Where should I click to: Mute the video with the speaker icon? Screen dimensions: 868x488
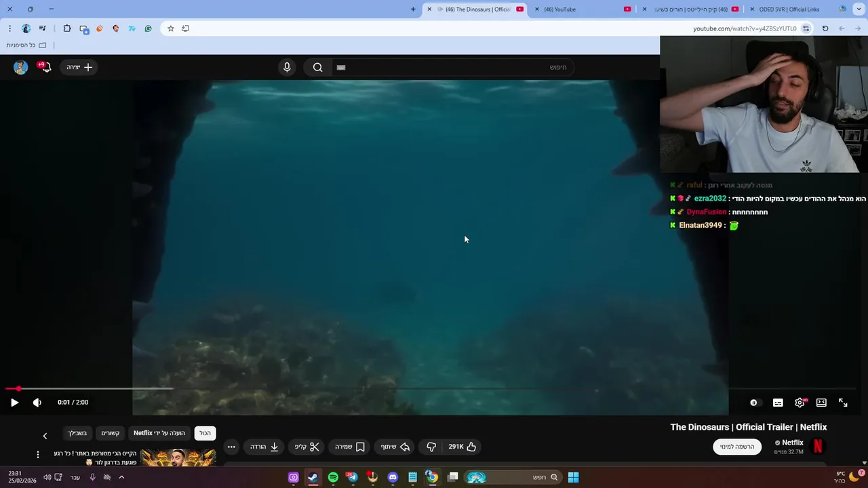tap(37, 403)
